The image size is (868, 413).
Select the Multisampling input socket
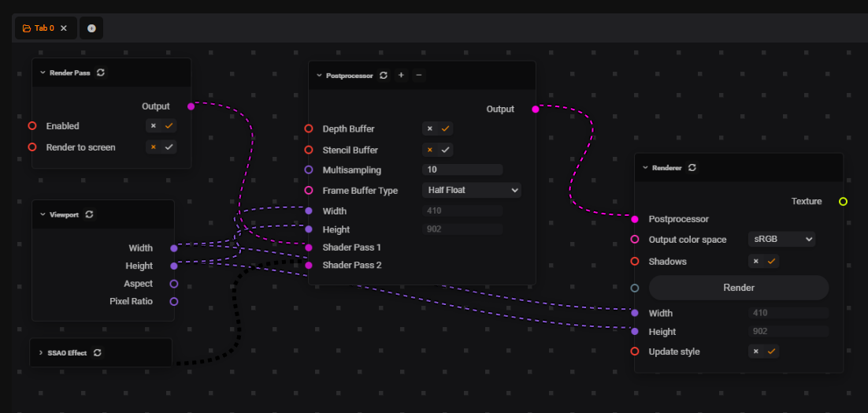pos(309,170)
